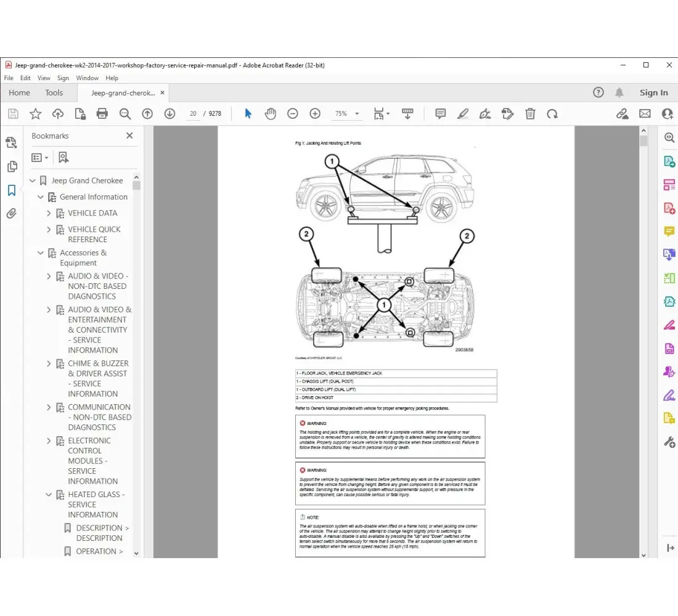Switch to the Tools tab

click(x=54, y=92)
